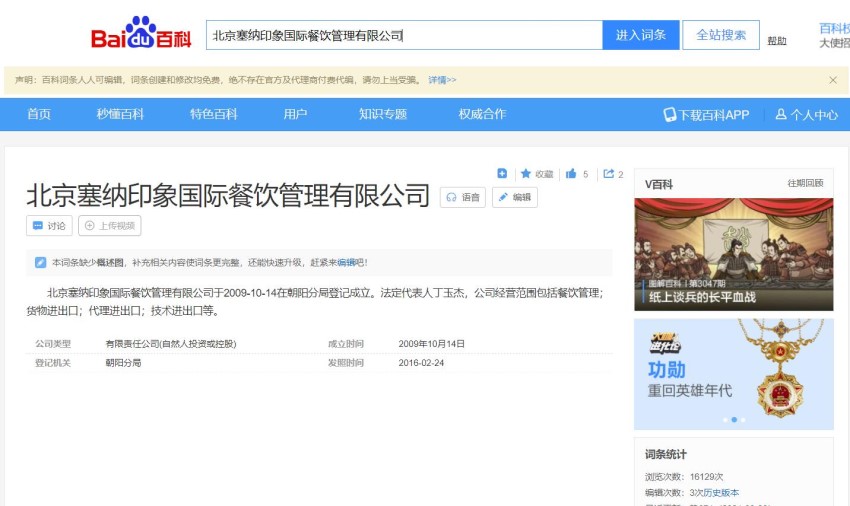
Task: Open the 秒懂百科 menu
Action: (120, 114)
